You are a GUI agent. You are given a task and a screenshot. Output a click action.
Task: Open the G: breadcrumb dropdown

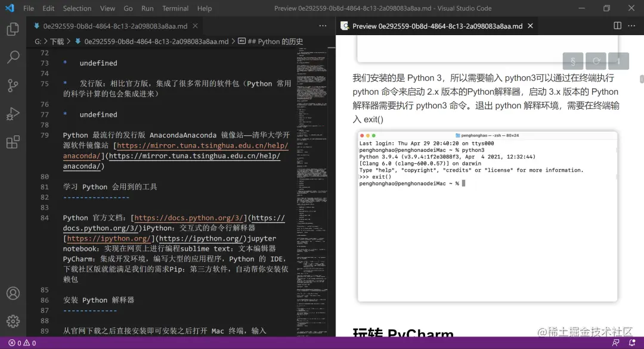pos(37,42)
